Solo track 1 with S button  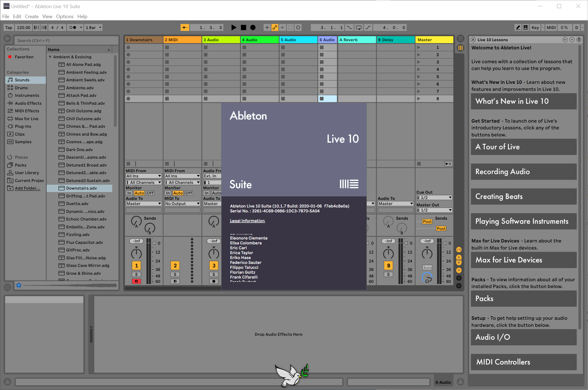click(136, 274)
